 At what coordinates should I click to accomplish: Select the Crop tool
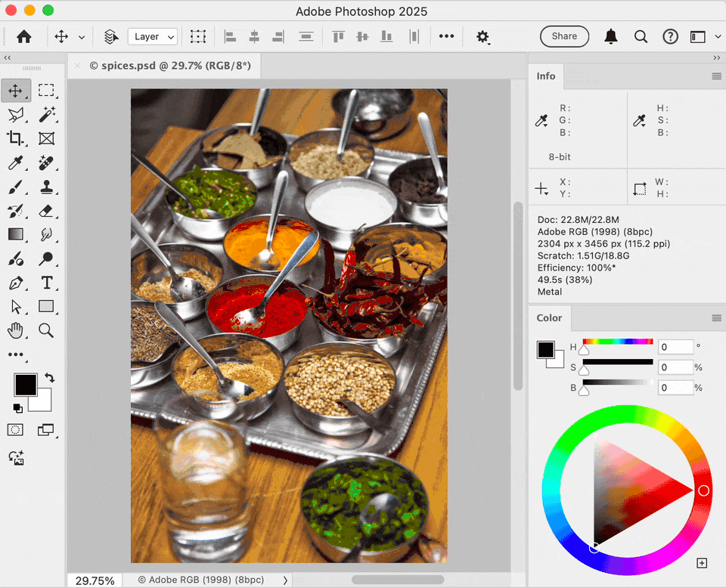click(16, 138)
